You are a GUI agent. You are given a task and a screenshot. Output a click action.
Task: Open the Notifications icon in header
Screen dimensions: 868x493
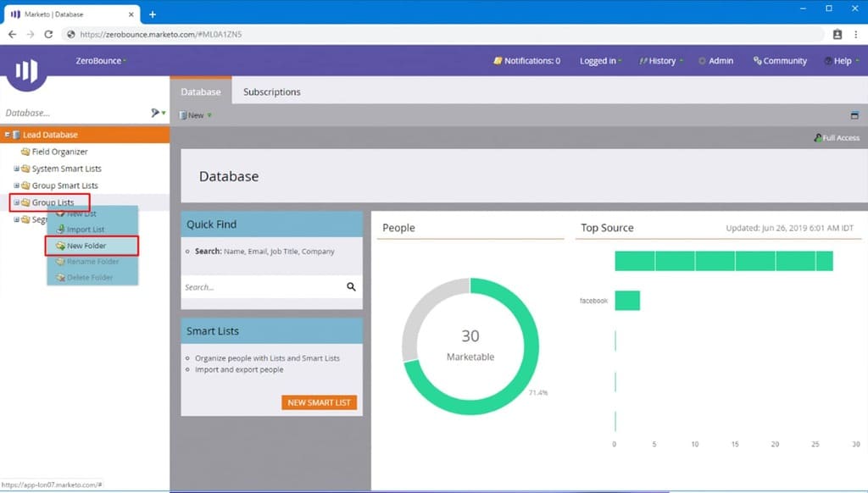tap(498, 60)
